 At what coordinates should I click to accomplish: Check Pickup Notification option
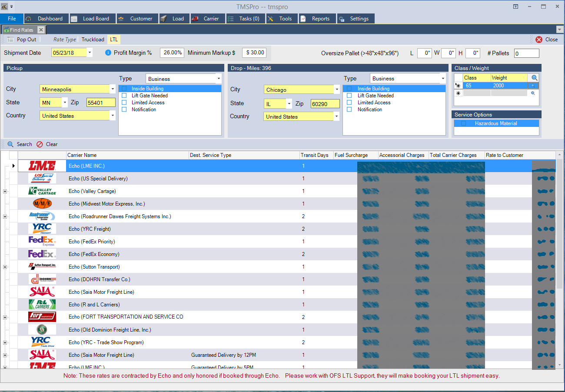tap(124, 110)
